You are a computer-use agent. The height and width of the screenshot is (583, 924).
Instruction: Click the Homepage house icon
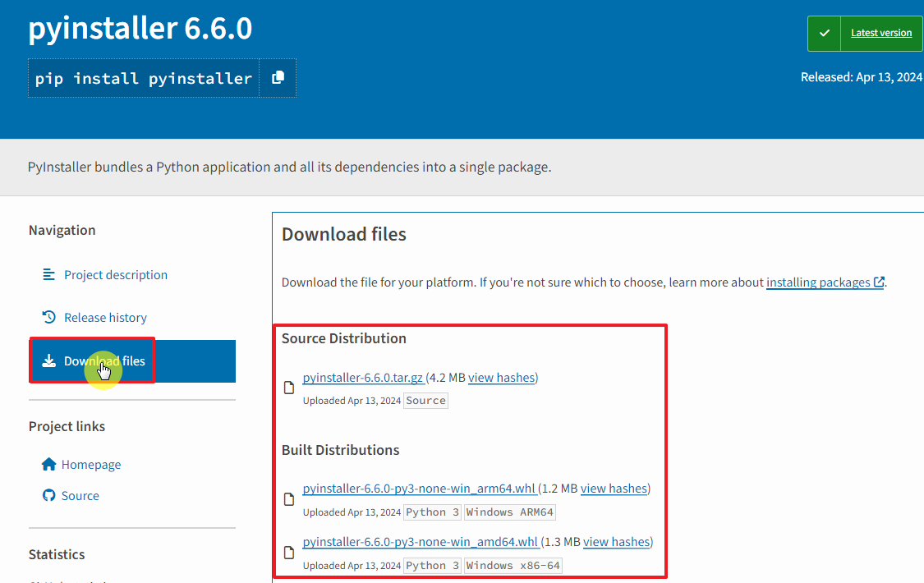coord(49,464)
